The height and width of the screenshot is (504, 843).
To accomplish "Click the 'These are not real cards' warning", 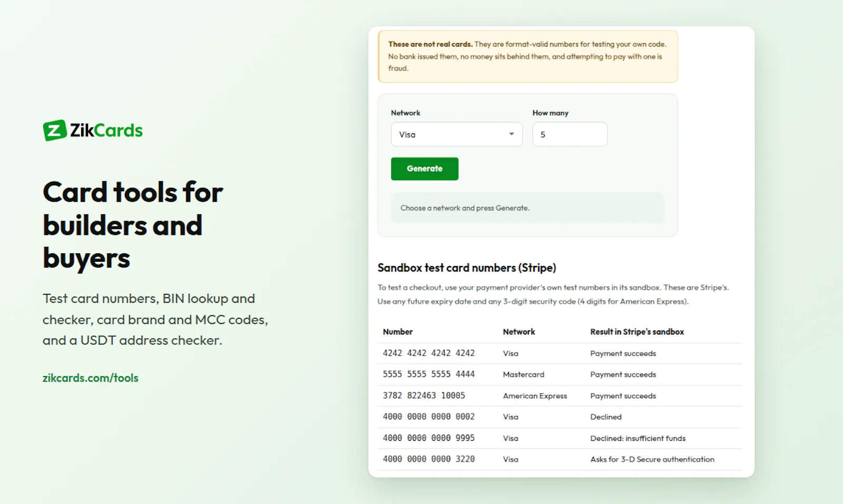I will click(x=528, y=56).
